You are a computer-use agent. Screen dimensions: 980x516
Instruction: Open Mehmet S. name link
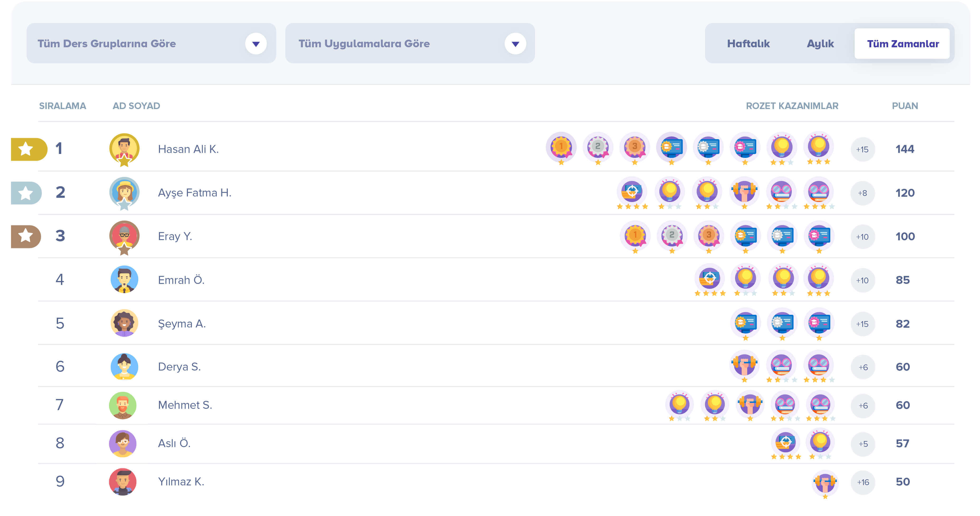coord(185,405)
